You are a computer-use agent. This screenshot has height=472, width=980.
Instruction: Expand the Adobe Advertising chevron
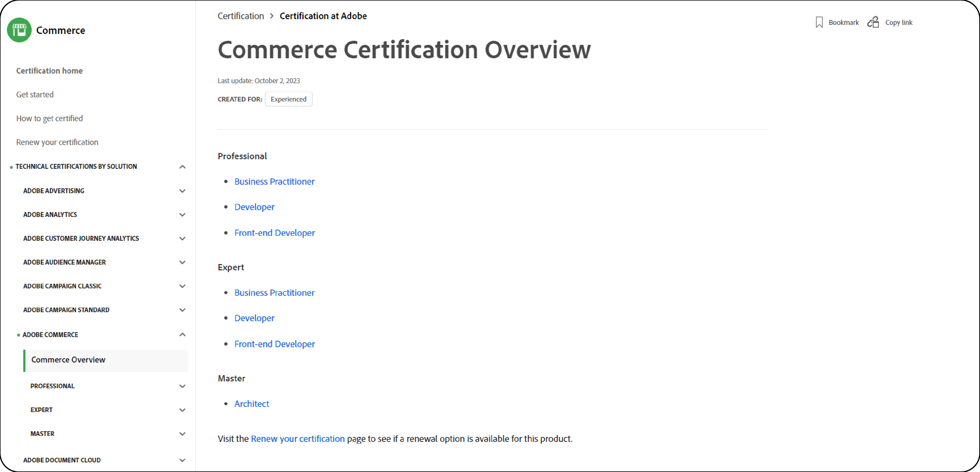[183, 191]
